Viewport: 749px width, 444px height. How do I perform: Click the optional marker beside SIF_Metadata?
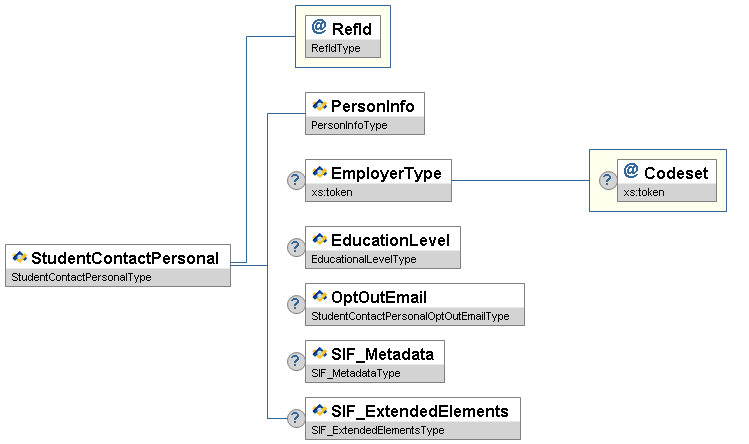pyautogui.click(x=296, y=362)
